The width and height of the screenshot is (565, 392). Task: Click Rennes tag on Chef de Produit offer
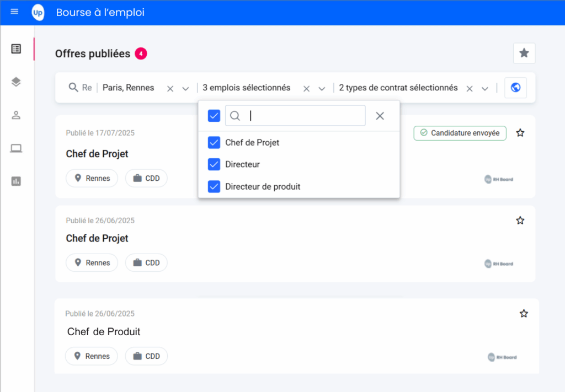pos(92,356)
